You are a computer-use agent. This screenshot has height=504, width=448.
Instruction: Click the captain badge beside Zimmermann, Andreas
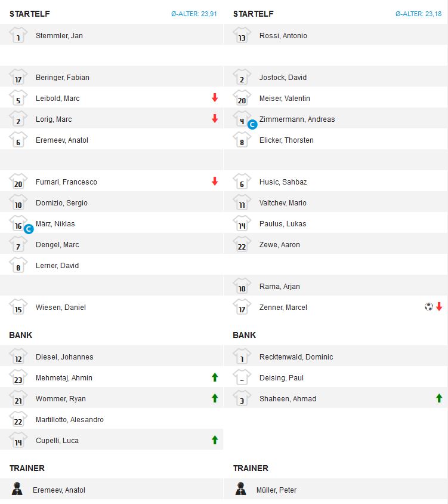[252, 124]
